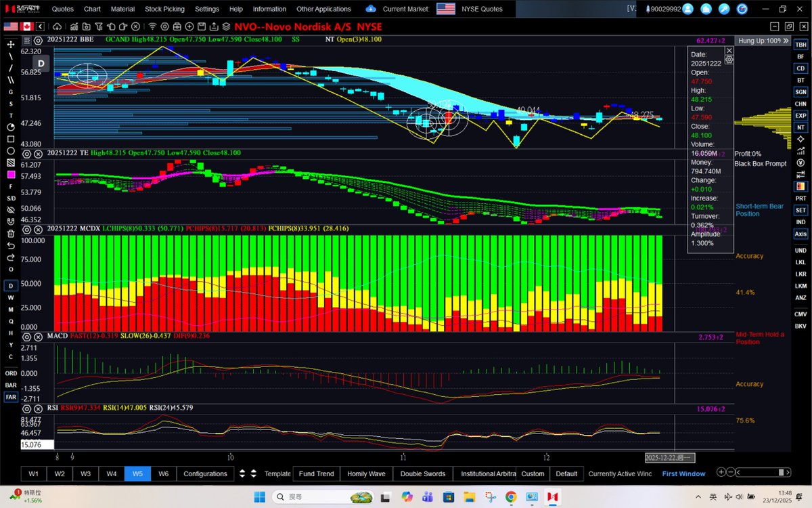The width and height of the screenshot is (812, 508).
Task: Open the user account icon at top right
Action: click(x=688, y=9)
